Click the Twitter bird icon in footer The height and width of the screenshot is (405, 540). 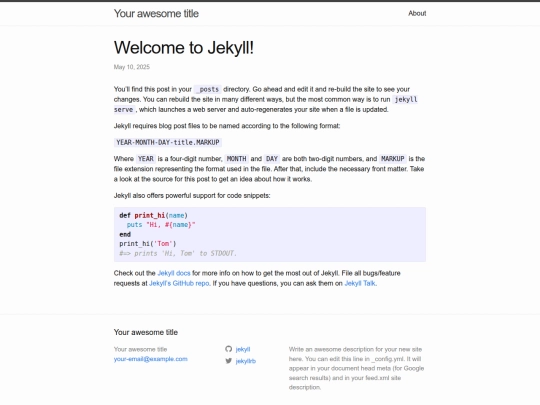click(229, 361)
